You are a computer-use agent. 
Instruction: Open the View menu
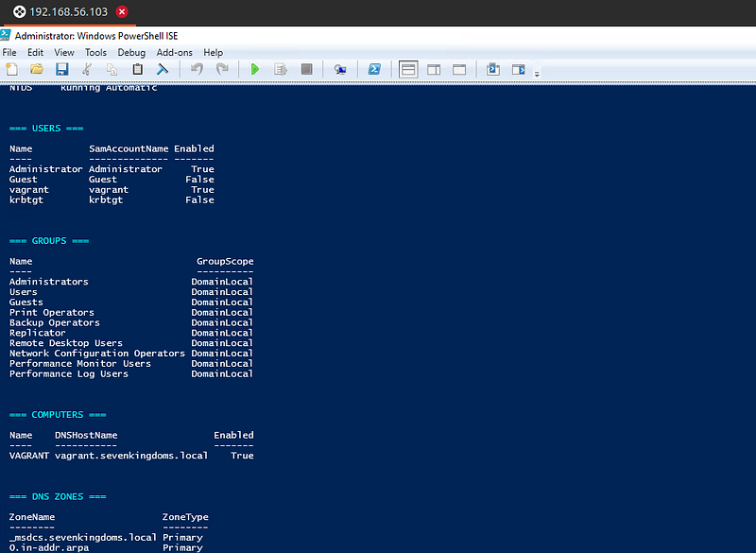(x=64, y=53)
